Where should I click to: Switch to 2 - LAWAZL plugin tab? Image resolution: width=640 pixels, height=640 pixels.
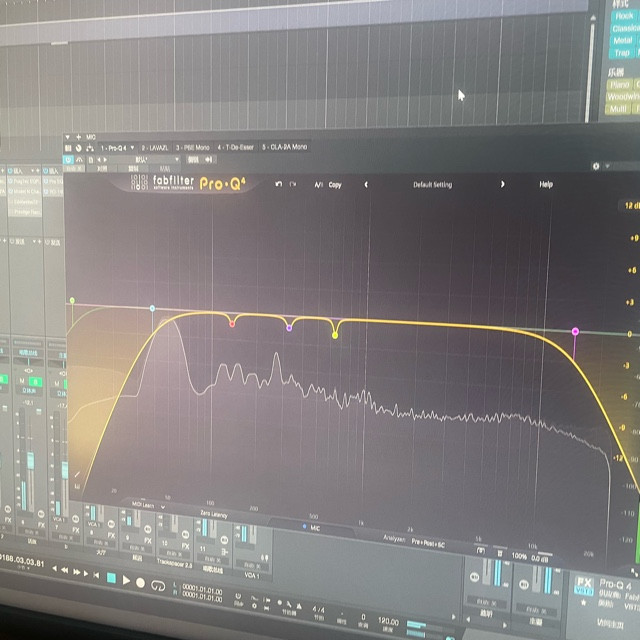tap(155, 148)
